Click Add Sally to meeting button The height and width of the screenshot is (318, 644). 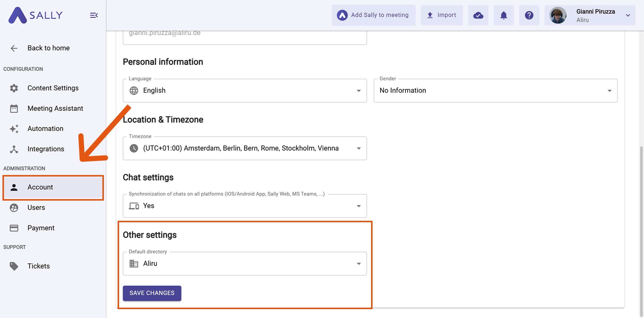pyautogui.click(x=373, y=15)
